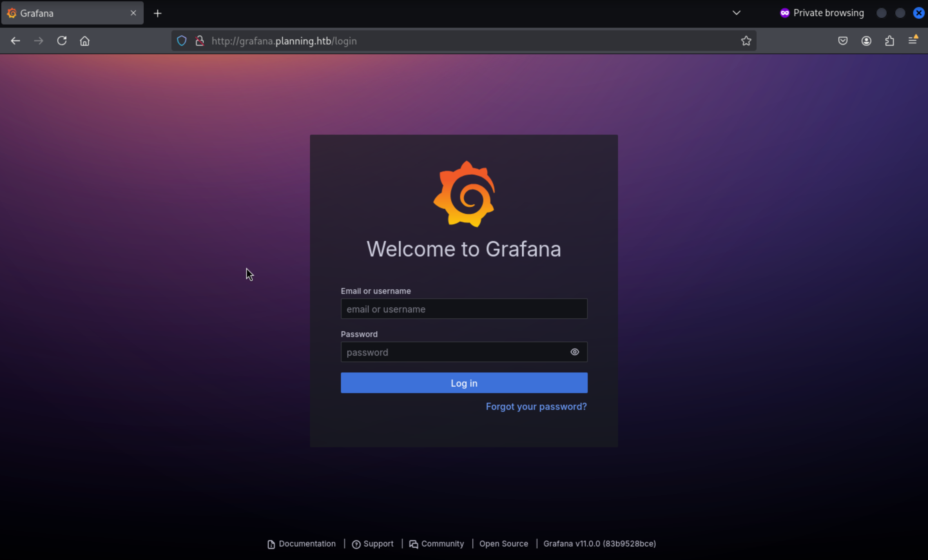This screenshot has height=560, width=928.
Task: Open the extensions puzzle icon
Action: coord(890,41)
